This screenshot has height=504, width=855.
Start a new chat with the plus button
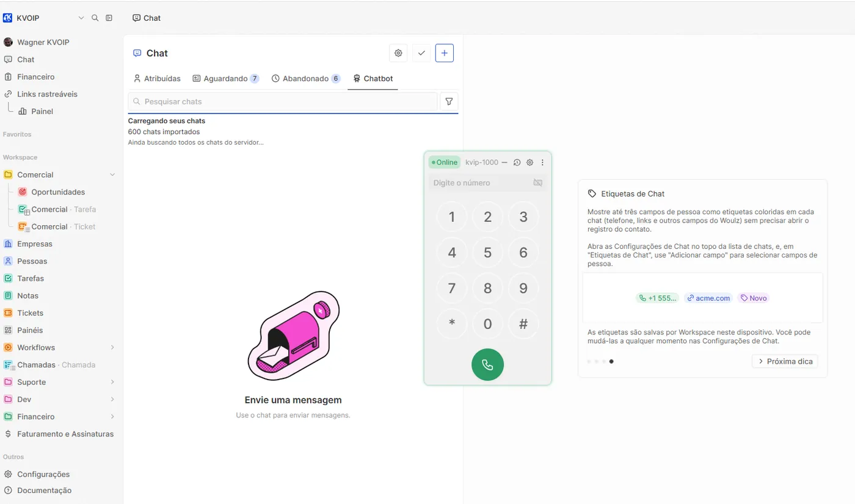[445, 53]
